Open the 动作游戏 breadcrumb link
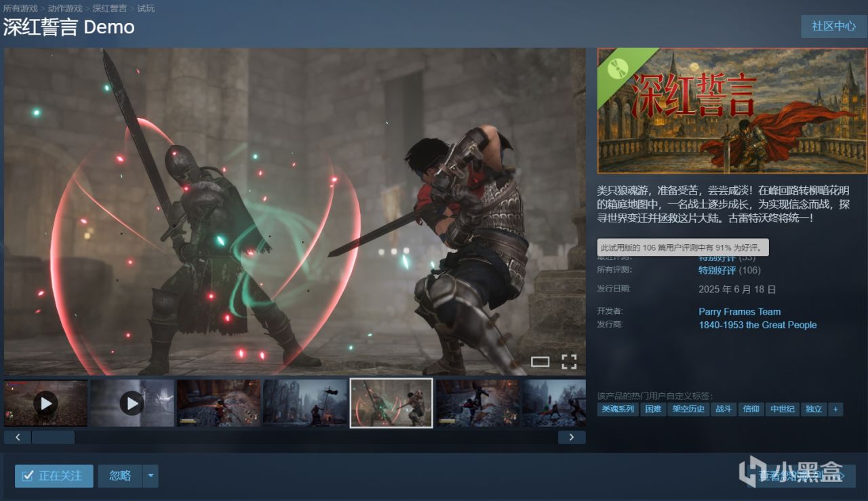 [x=65, y=9]
